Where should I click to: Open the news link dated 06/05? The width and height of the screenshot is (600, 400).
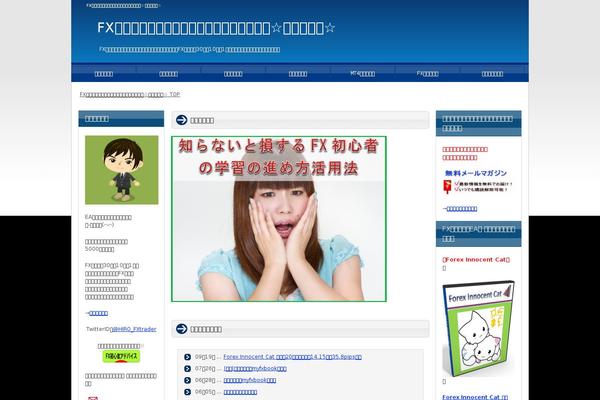point(240,392)
